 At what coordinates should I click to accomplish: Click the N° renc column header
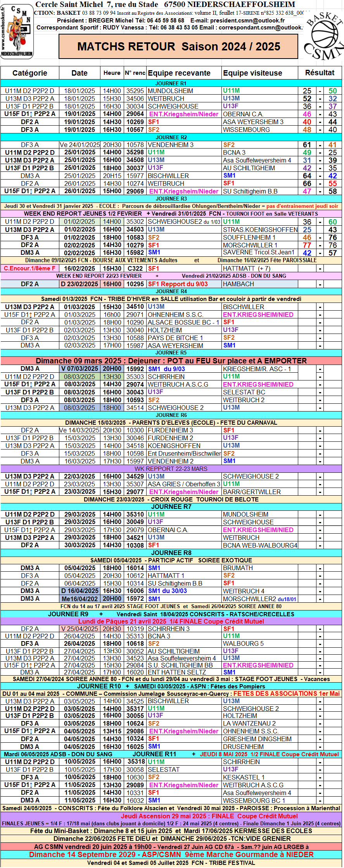135,73
